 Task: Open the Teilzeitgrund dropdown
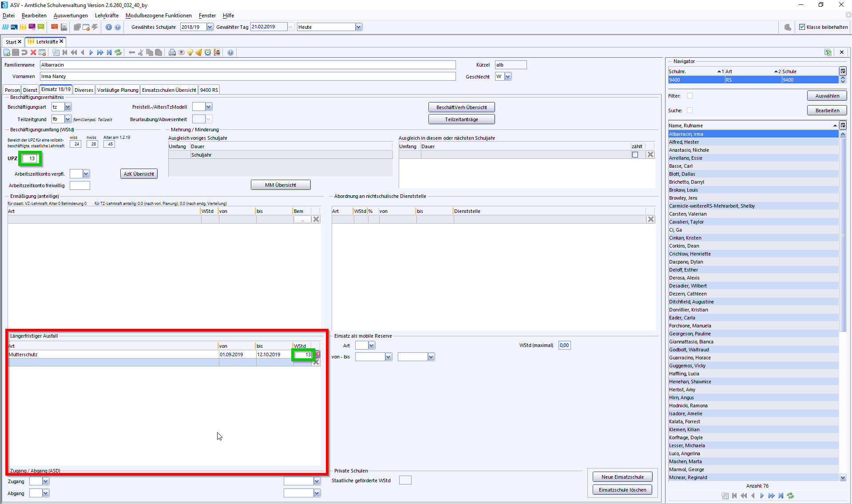point(68,119)
